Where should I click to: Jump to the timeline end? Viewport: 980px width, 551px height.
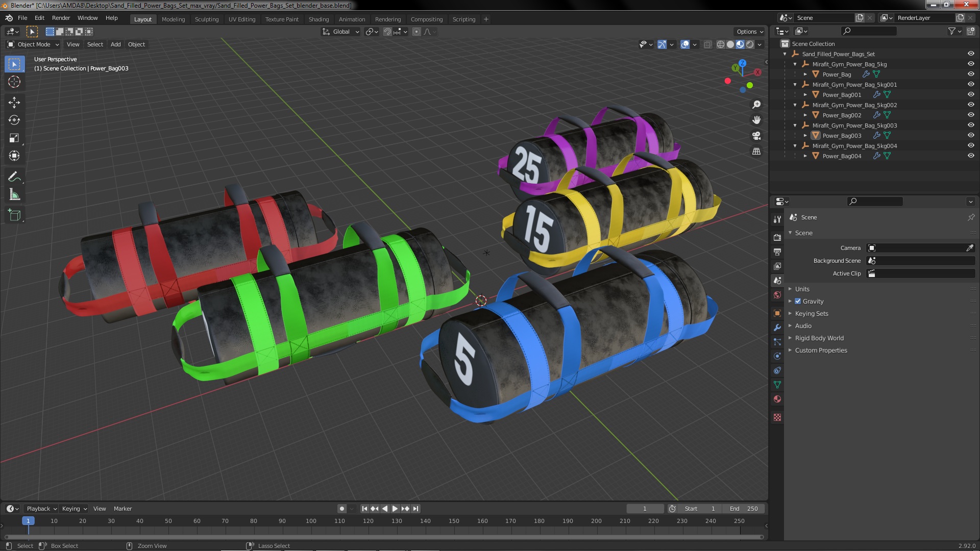(416, 509)
